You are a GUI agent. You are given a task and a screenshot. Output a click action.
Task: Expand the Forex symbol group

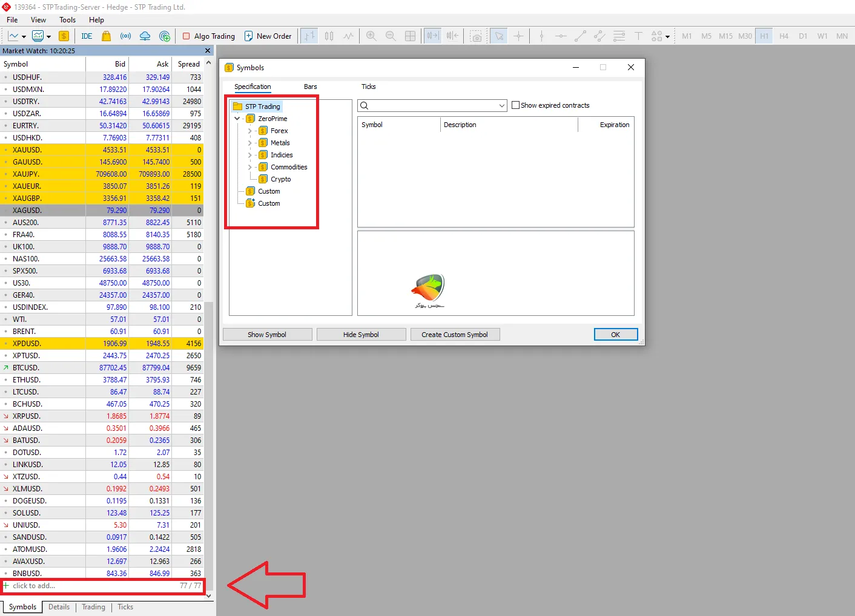tap(249, 131)
